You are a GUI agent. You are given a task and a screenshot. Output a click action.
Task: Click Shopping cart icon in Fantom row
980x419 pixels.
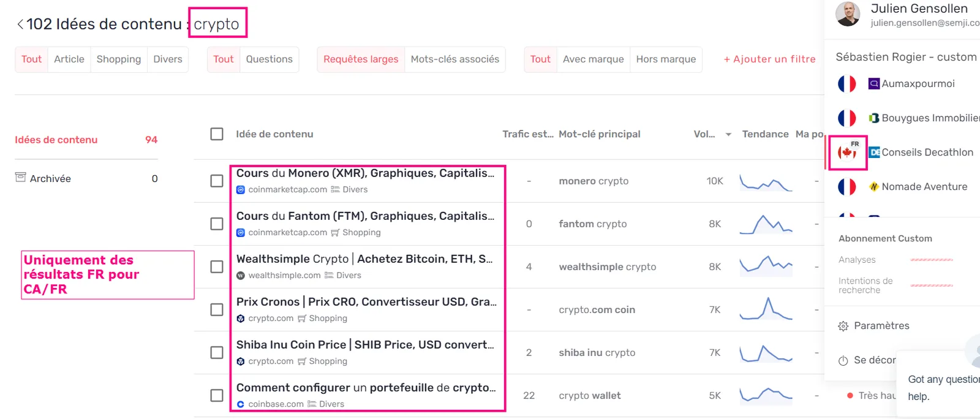click(335, 233)
